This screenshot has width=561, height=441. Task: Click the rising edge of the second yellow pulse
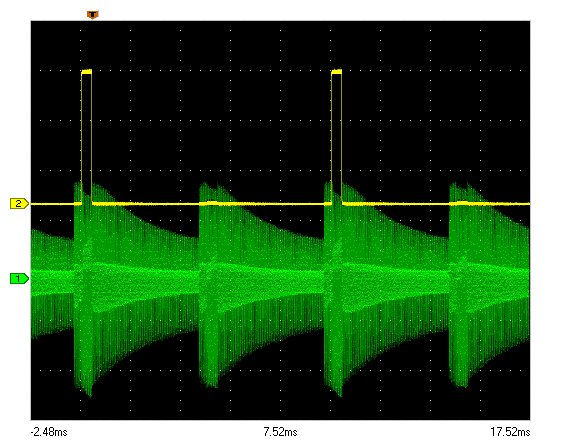[x=332, y=138]
